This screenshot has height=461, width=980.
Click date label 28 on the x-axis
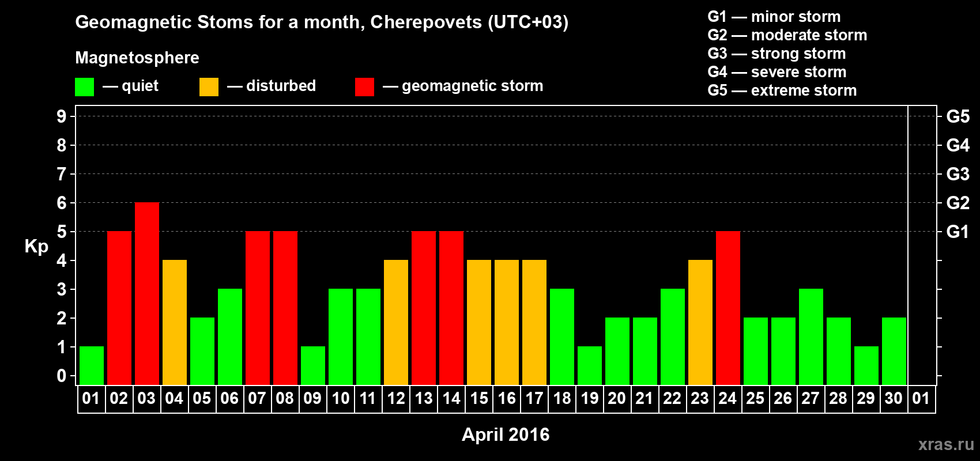[838, 399]
